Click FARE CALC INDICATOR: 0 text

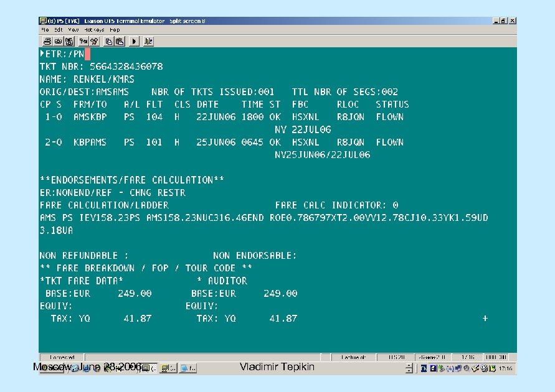tap(336, 205)
